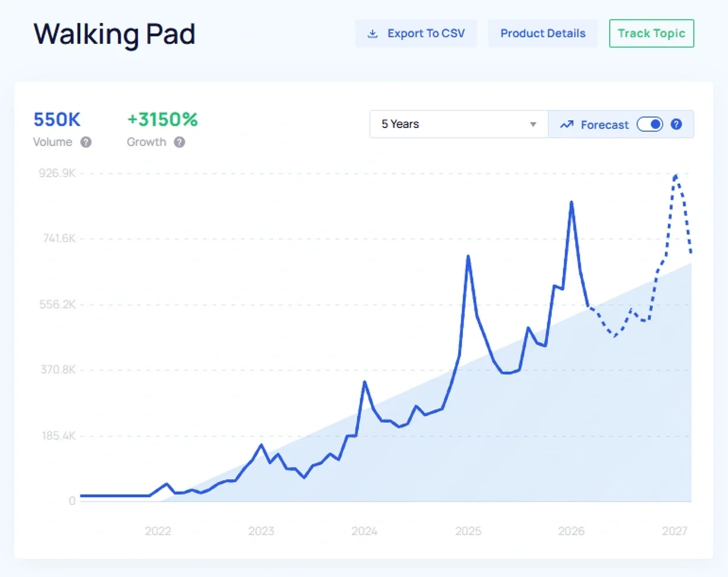The width and height of the screenshot is (728, 577).
Task: Click the +3150% growth figure
Action: coord(162,120)
